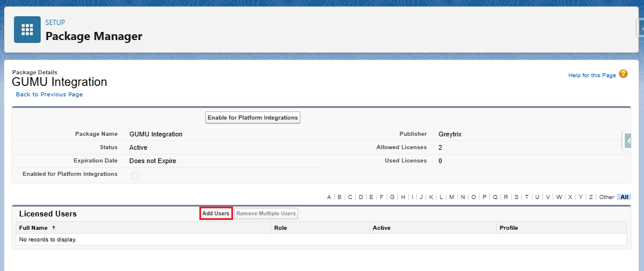
Task: Filter users by letter K
Action: pos(431,197)
